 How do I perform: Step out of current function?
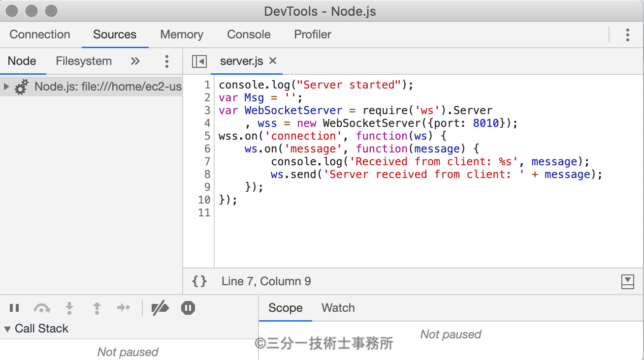pyautogui.click(x=97, y=308)
